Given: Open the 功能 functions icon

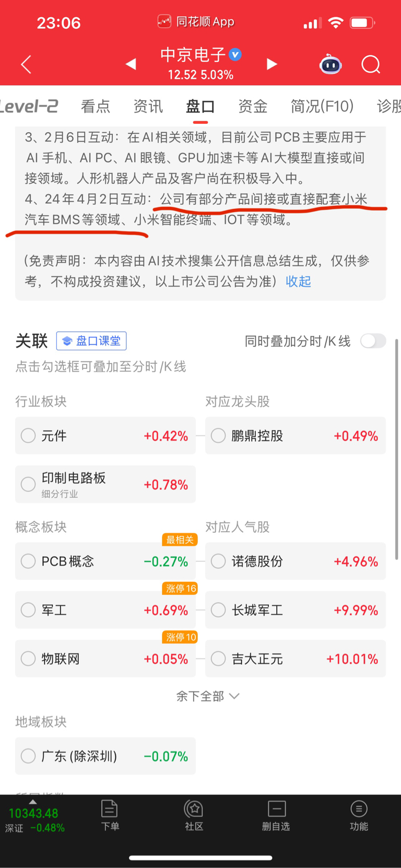Looking at the screenshot, I should pyautogui.click(x=359, y=815).
